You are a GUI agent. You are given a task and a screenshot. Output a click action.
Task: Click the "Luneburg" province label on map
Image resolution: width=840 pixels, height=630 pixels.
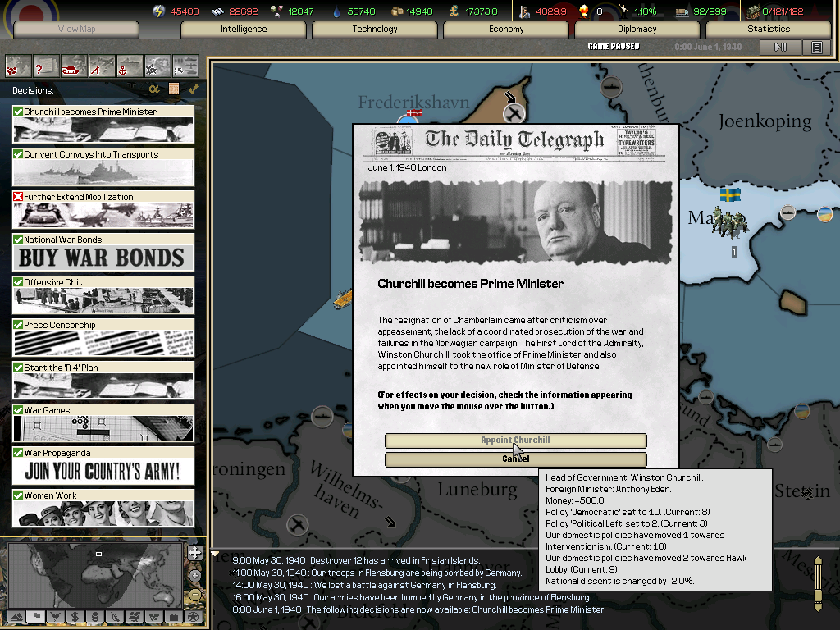point(477,489)
